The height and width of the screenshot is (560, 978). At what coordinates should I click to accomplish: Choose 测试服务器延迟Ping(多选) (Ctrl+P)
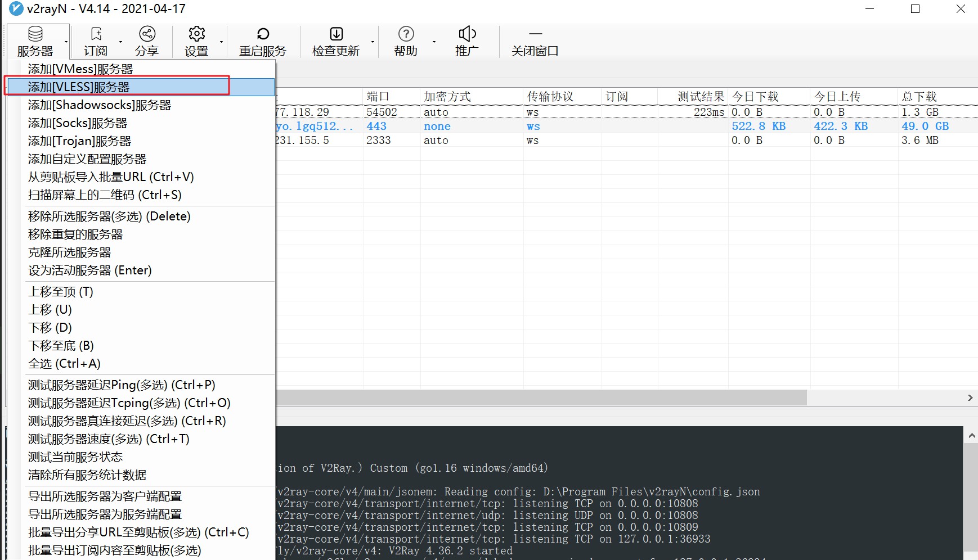pos(140,385)
